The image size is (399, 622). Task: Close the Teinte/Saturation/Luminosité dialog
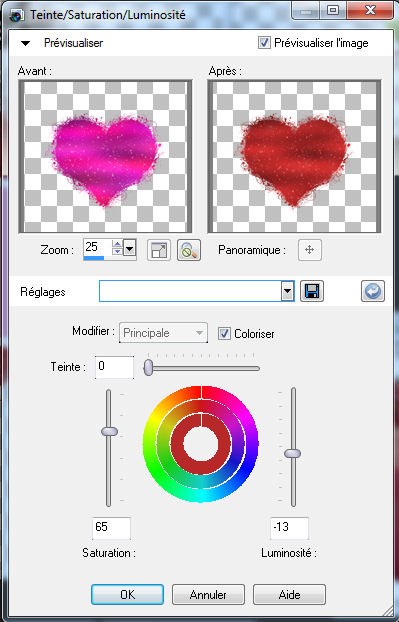[x=370, y=10]
